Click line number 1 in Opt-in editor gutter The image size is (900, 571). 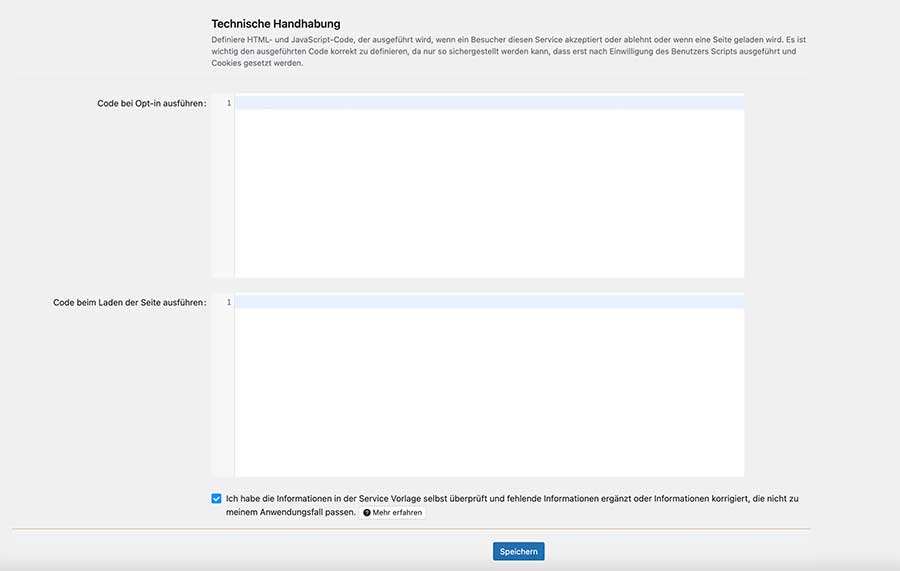(x=228, y=103)
